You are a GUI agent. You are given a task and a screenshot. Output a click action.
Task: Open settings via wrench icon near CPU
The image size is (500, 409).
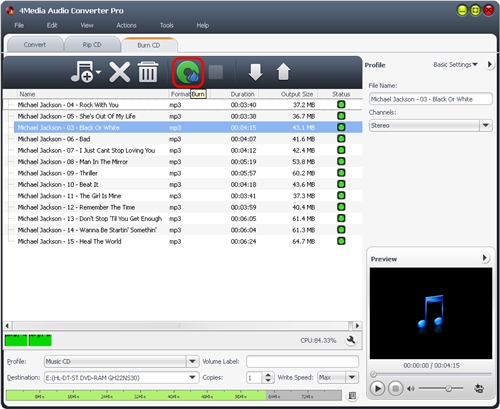351,340
